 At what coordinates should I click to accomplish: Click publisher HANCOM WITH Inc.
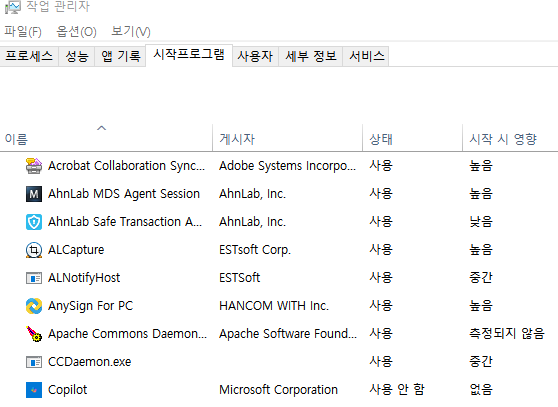pos(274,306)
